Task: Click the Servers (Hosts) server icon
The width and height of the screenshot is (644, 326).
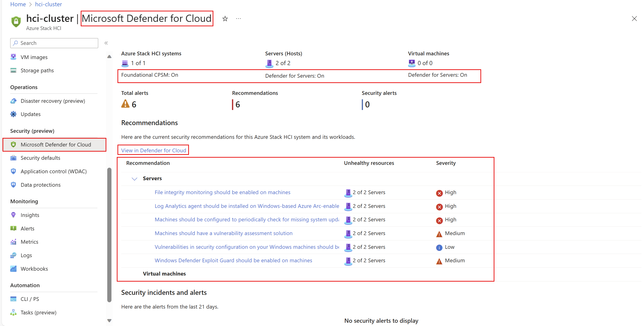Action: click(x=269, y=63)
